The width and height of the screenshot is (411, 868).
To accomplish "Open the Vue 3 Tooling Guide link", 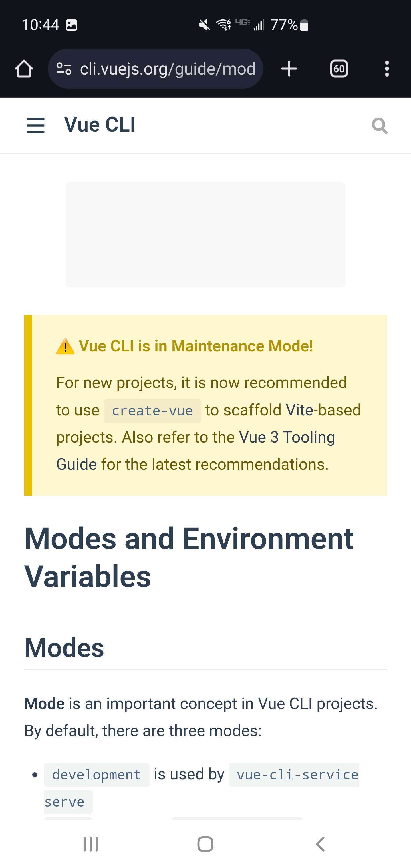I will [196, 451].
